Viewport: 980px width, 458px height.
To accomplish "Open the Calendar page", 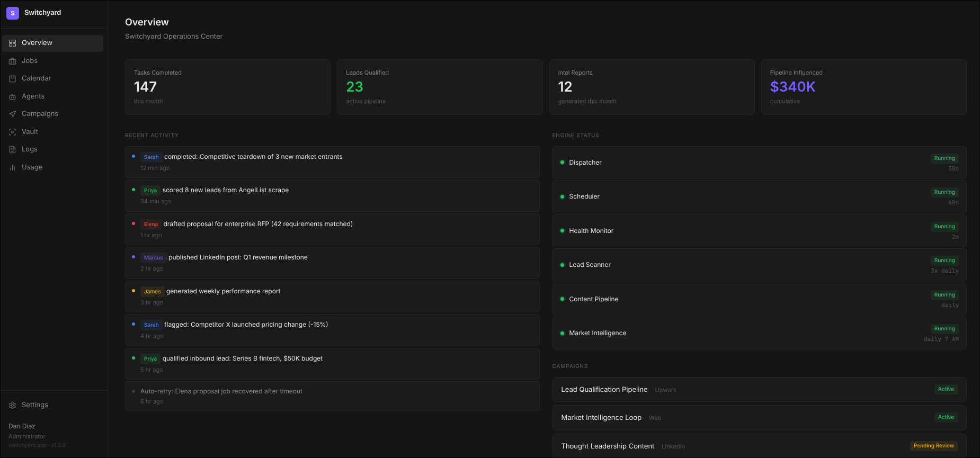I will click(52, 78).
